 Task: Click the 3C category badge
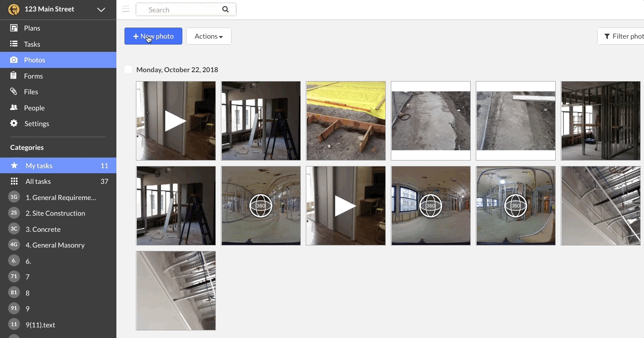pyautogui.click(x=14, y=229)
